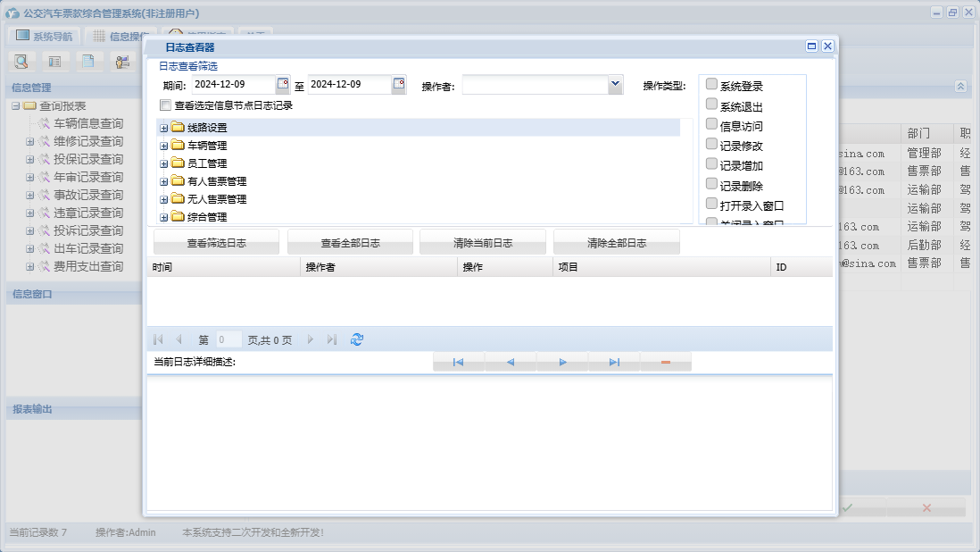
Task: Expand the 无人售票管理 tree node
Action: 163,200
